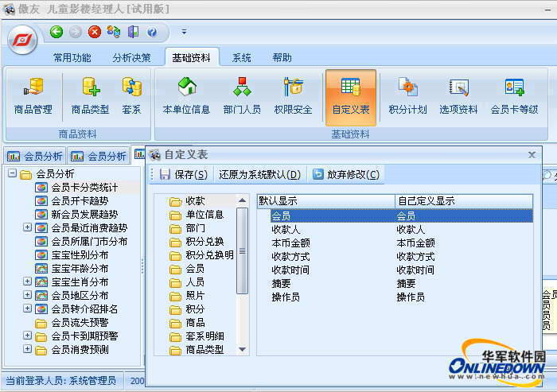Image resolution: width=557 pixels, height=392 pixels.
Task: Click 保存(S) in the 自定义表 dialog
Action: tap(183, 174)
